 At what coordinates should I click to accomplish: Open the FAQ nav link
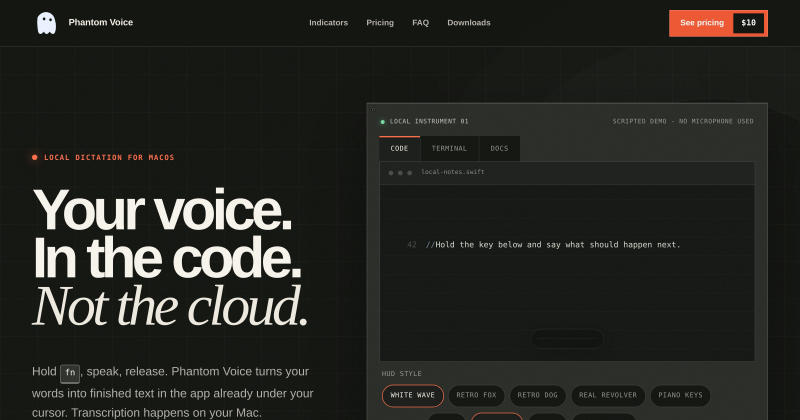point(420,23)
